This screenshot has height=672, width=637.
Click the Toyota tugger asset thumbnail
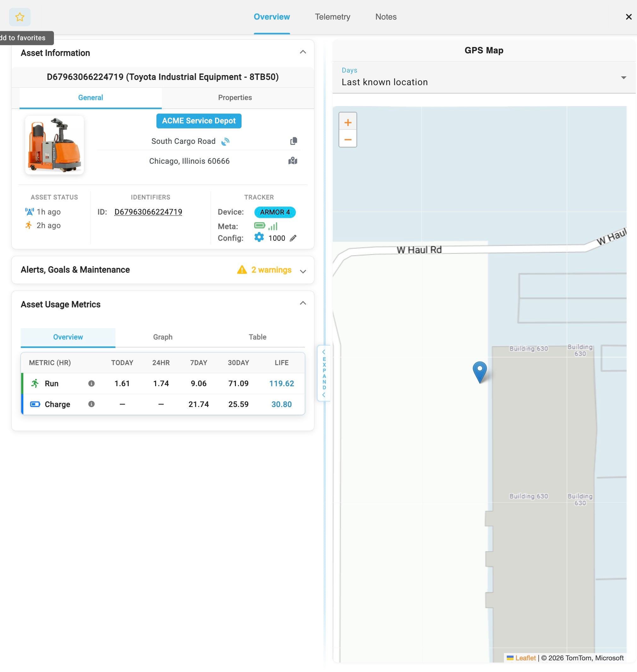pyautogui.click(x=54, y=145)
